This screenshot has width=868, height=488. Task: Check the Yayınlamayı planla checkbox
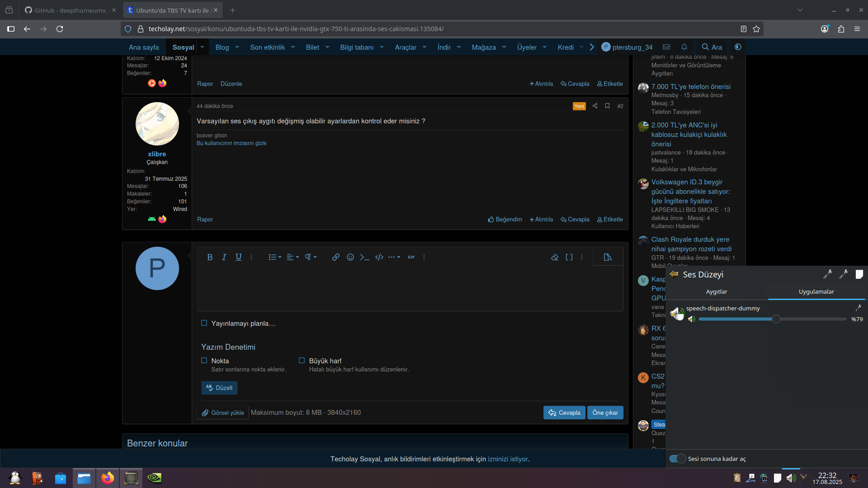tap(204, 323)
